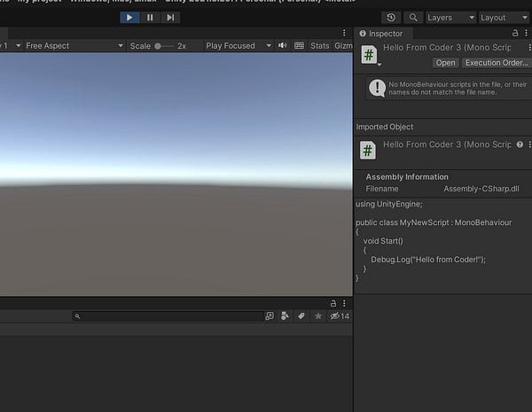Toggle the Inspector lock icon
The height and width of the screenshot is (412, 532).
[515, 34]
